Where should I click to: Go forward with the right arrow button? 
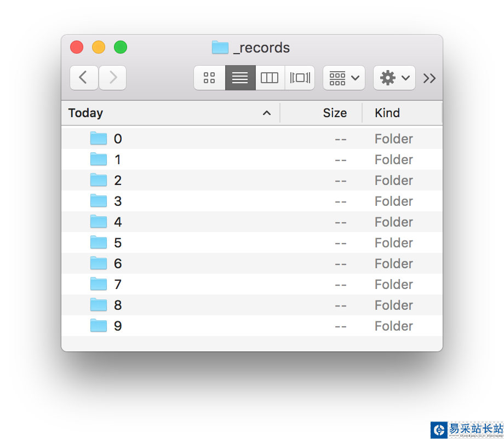click(x=112, y=78)
